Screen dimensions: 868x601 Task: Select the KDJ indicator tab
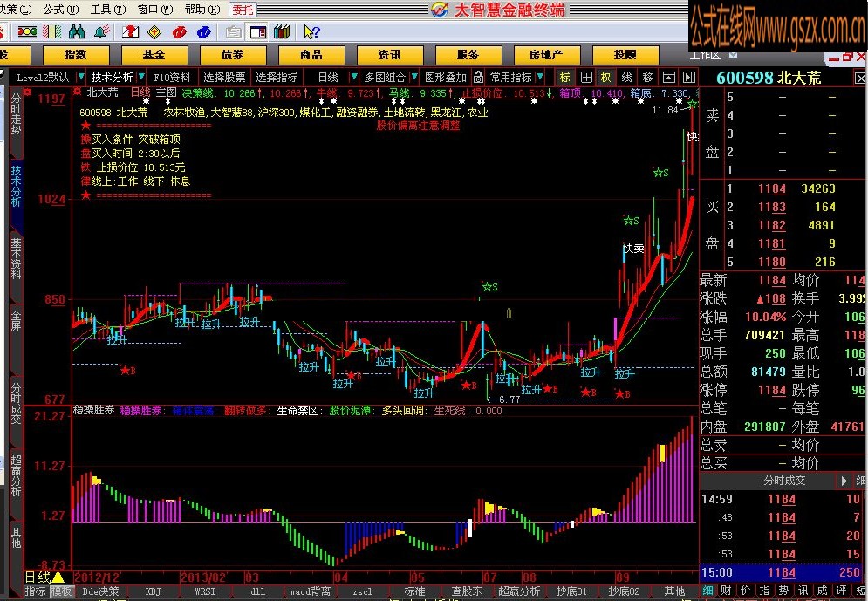point(153,591)
